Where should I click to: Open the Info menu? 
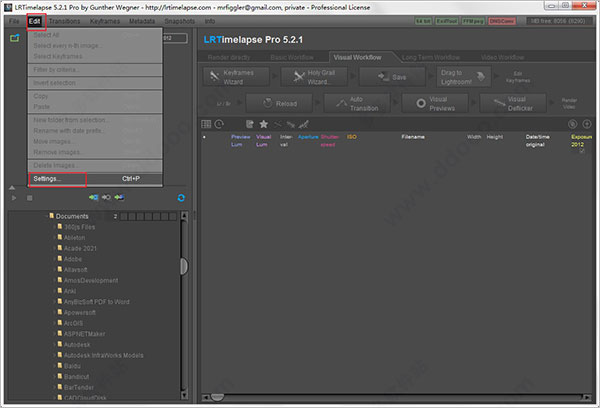point(210,21)
